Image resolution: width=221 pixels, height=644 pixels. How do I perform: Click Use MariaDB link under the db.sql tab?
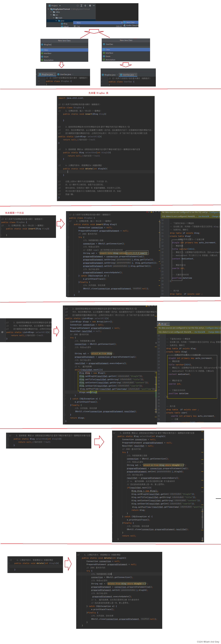[200, 332]
